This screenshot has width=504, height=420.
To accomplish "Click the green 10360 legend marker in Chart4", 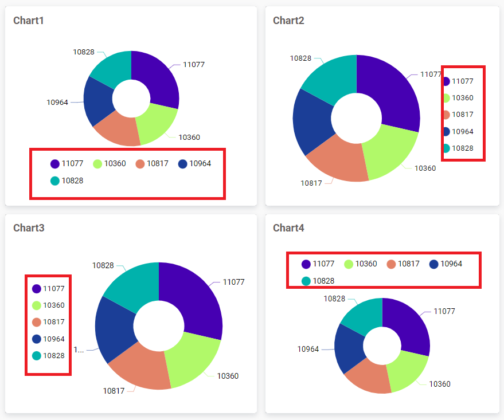I will (x=349, y=264).
